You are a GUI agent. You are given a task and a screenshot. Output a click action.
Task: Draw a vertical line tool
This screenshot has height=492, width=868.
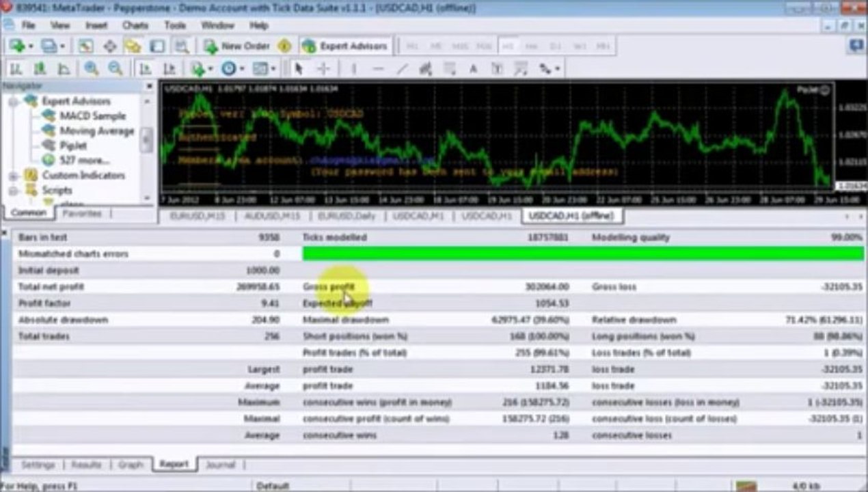point(353,68)
